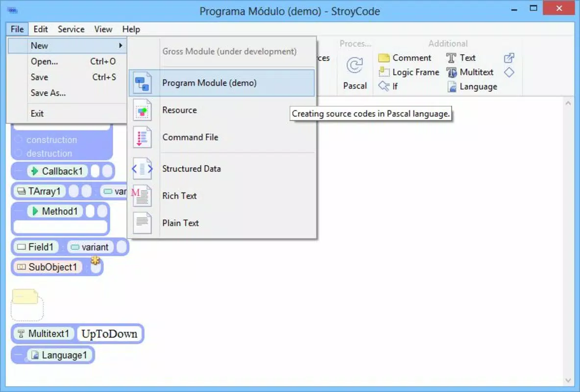Click the diamond shape icon in Additional
Image resolution: width=580 pixels, height=392 pixels.
[x=509, y=72]
